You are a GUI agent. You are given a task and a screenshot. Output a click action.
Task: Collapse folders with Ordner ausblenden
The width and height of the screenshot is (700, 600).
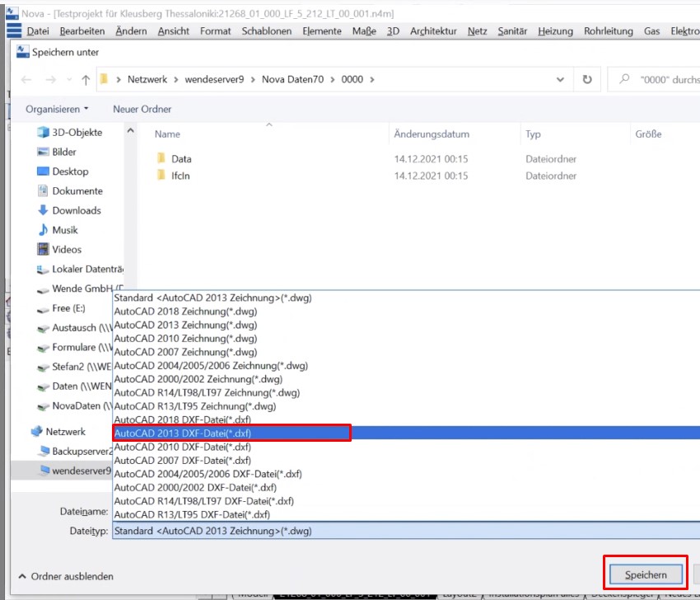click(x=66, y=576)
